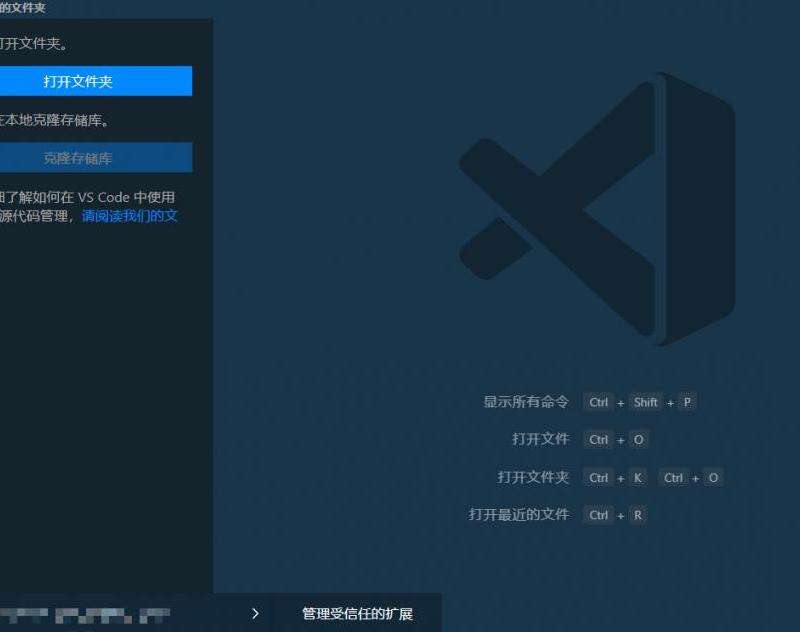800x632 pixels.
Task: Click the K key badge
Action: pyautogui.click(x=638, y=478)
